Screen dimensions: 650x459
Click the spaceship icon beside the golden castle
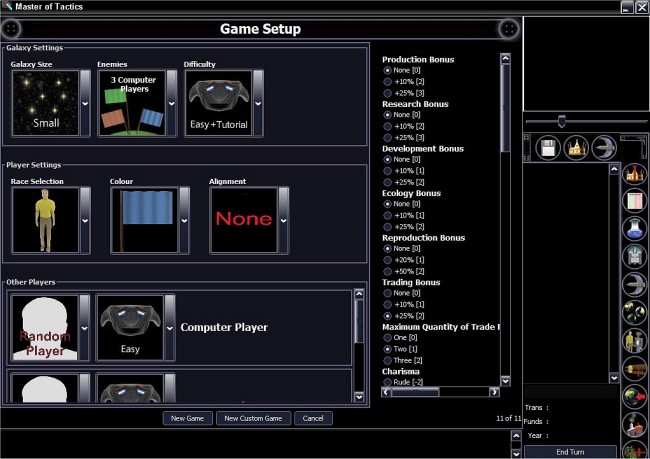604,148
